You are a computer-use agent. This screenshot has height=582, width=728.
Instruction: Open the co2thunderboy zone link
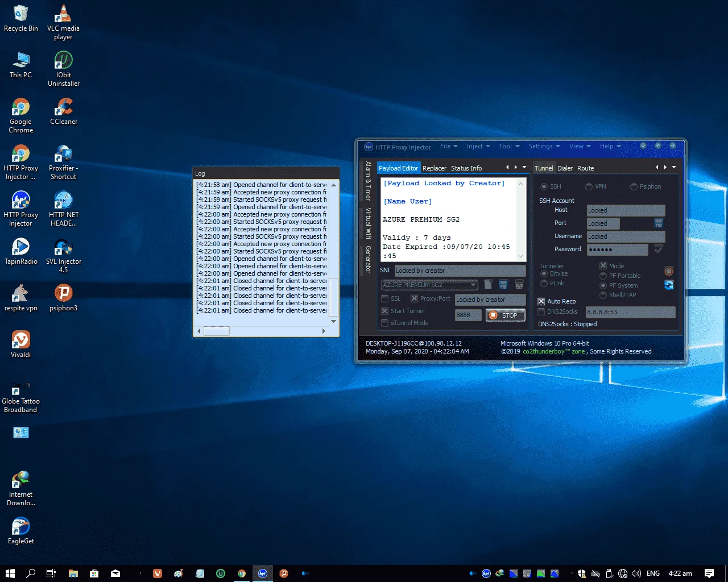point(554,351)
